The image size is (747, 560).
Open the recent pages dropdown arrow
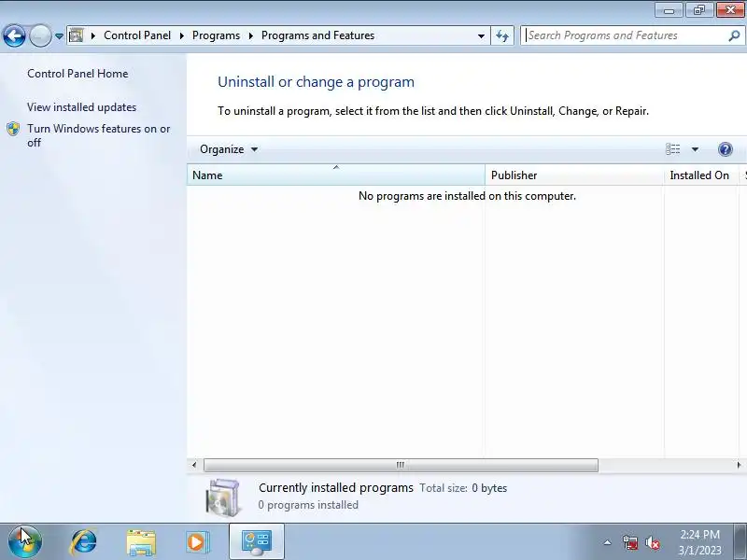[x=59, y=35]
